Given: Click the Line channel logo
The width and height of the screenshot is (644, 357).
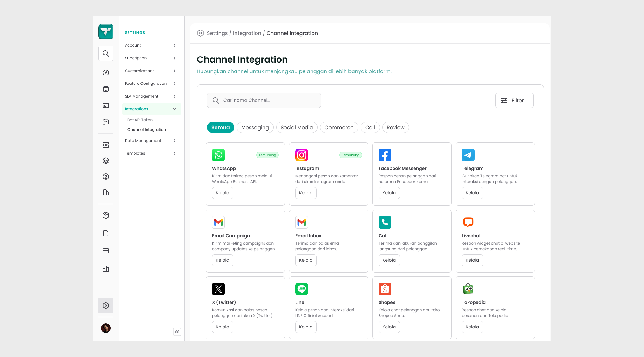Looking at the screenshot, I should 302,289.
